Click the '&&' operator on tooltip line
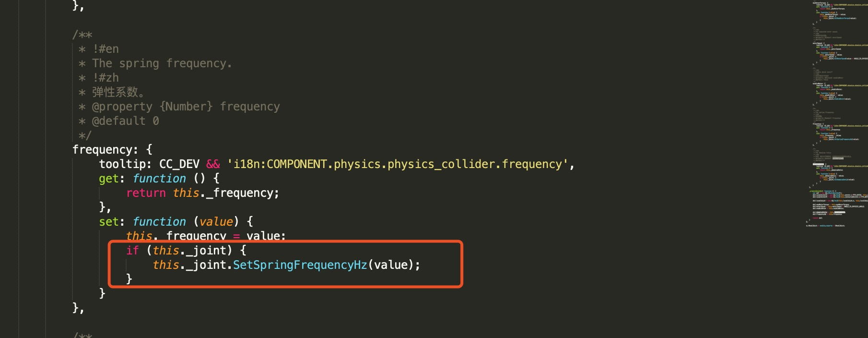Screen dimensions: 868x338 click(x=213, y=164)
